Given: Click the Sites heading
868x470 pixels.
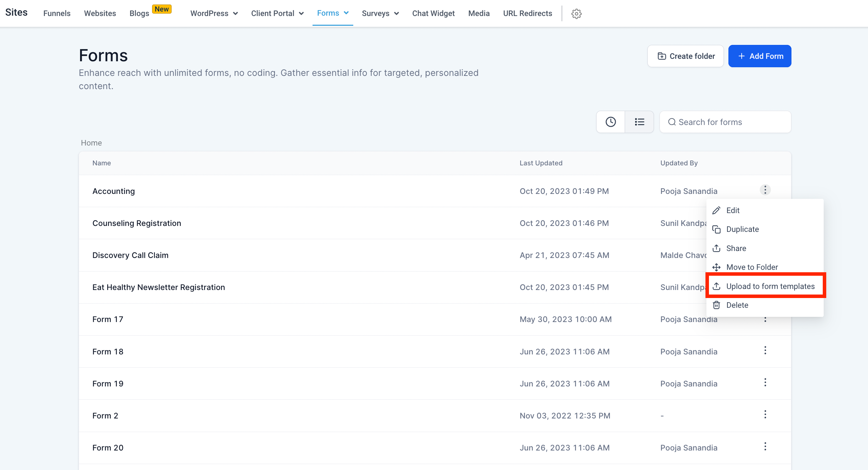Looking at the screenshot, I should point(16,12).
